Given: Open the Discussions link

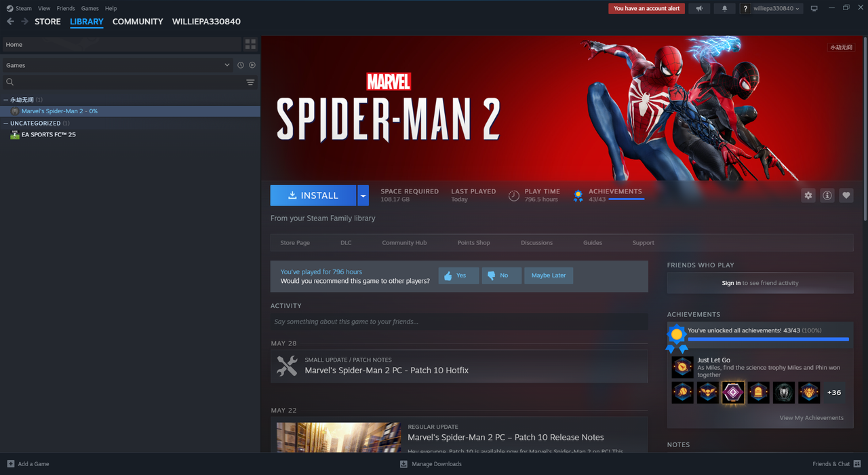Looking at the screenshot, I should click(536, 243).
